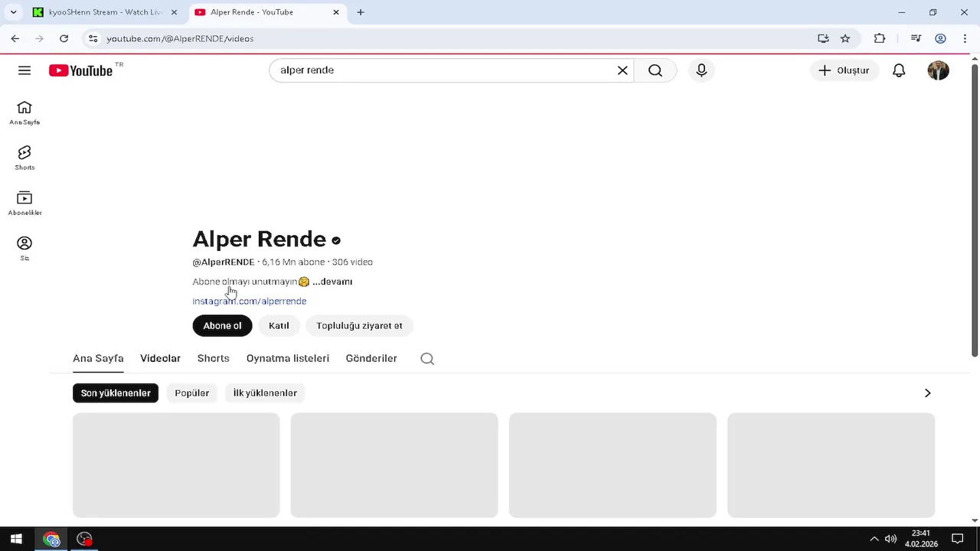Select the Popüler filter chip
980x551 pixels.
coord(192,393)
